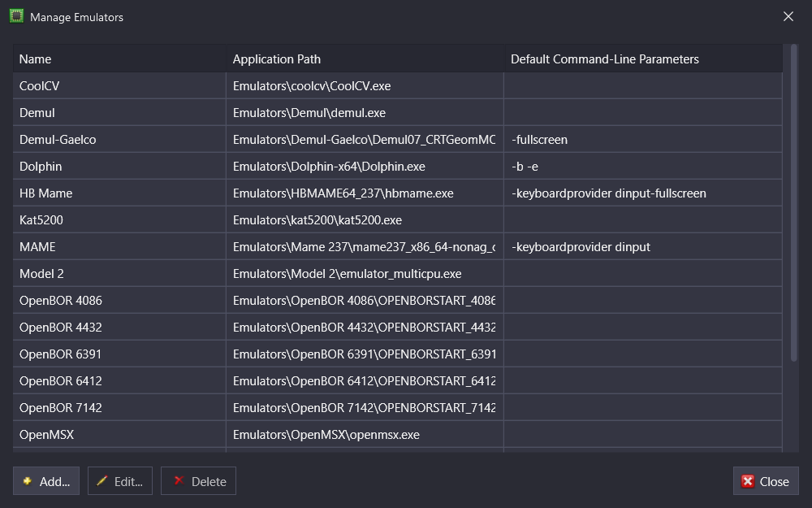Click the Manage Emulators window chip icon
The height and width of the screenshot is (508, 812).
coord(16,16)
